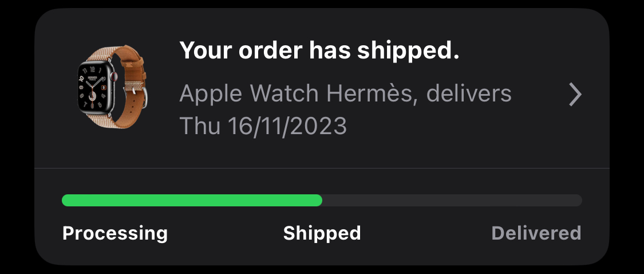Select the Delivered status label

536,233
